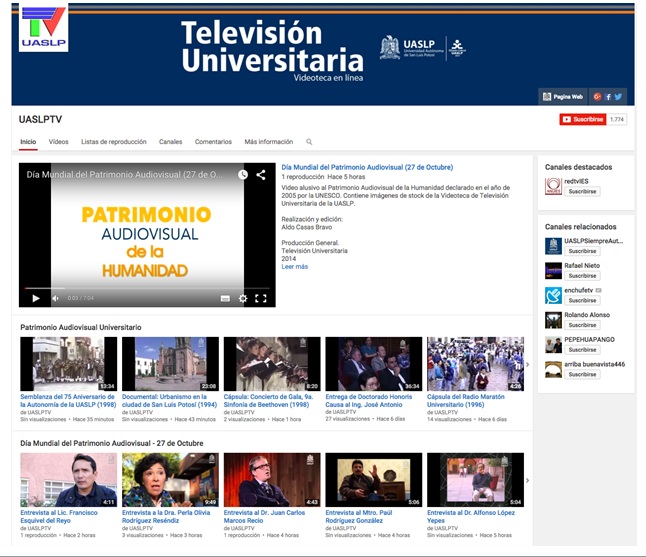Open the Pagina Web link in banner
The image size is (646, 557).
pos(563,97)
